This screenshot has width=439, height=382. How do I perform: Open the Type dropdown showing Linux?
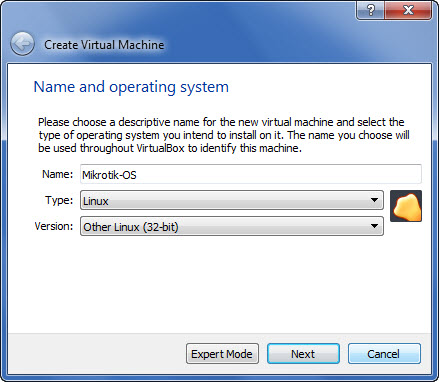click(232, 200)
